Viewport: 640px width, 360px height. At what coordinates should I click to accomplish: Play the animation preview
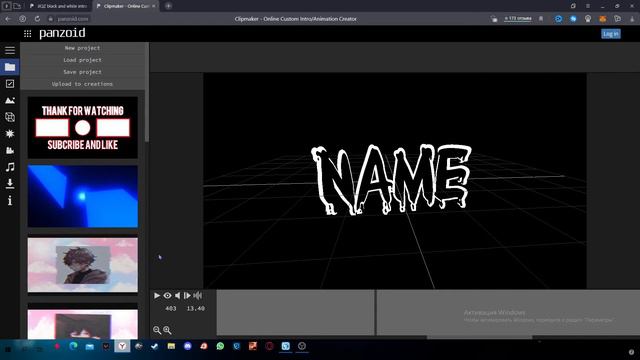pos(157,296)
